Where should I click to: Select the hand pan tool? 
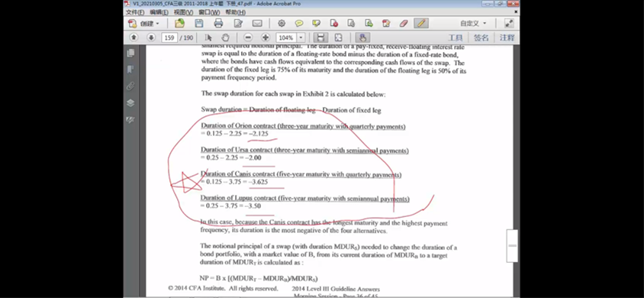click(225, 37)
